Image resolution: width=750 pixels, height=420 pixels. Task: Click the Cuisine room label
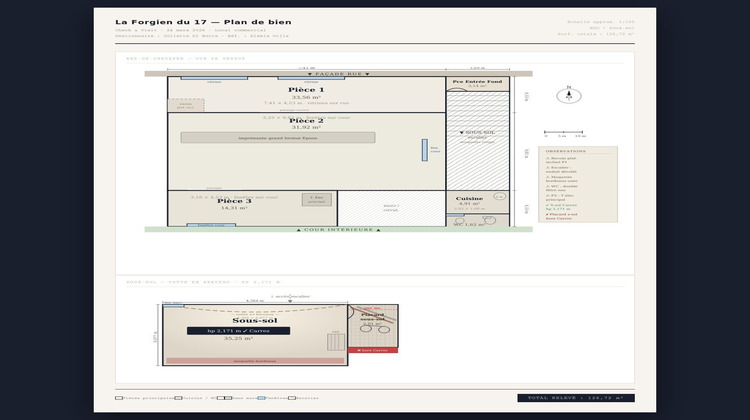click(x=469, y=198)
